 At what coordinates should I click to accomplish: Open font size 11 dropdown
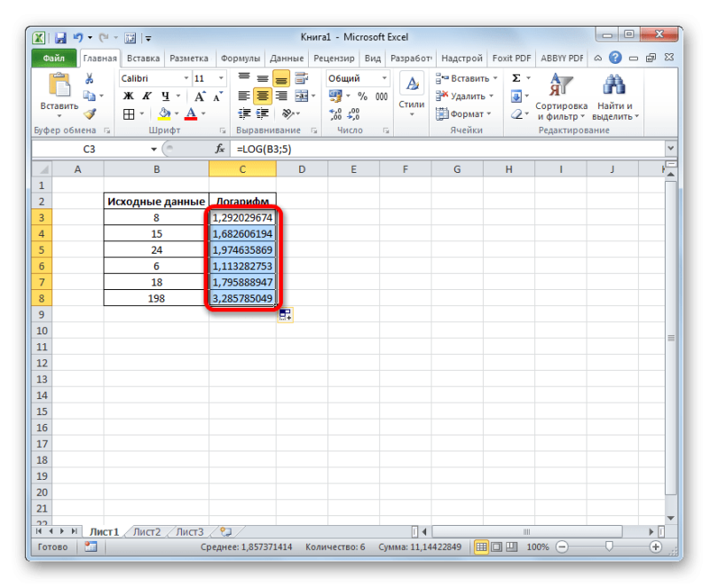point(221,78)
